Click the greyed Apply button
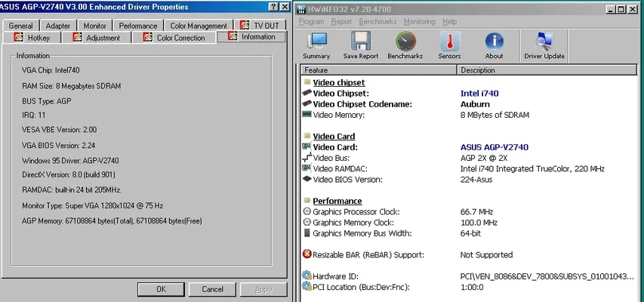 click(x=263, y=289)
